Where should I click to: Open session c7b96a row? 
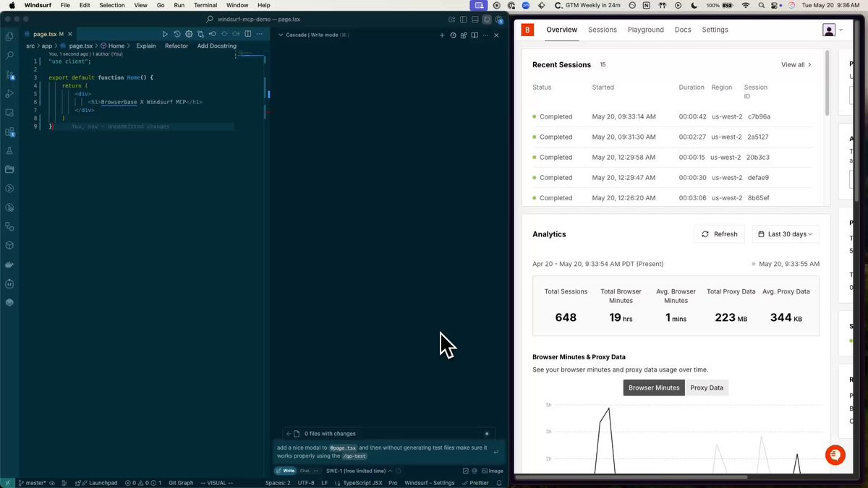tap(672, 116)
